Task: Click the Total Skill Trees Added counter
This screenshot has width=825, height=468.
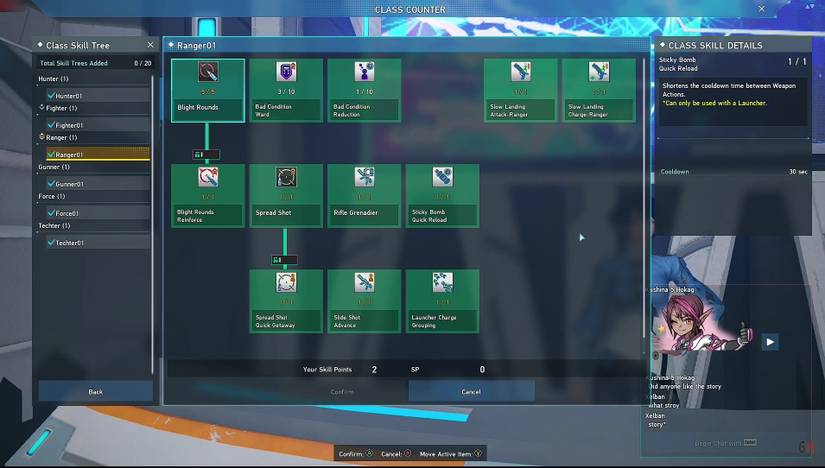Action: tap(143, 63)
